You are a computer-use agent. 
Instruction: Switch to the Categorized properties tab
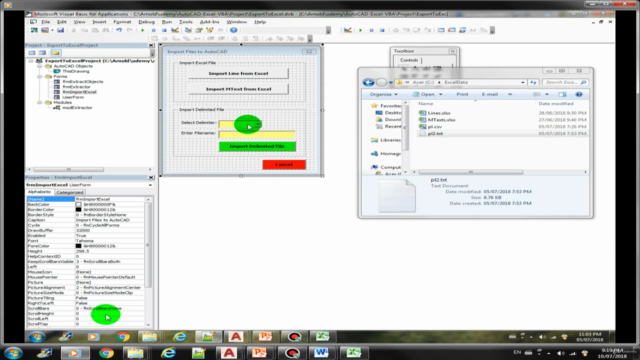pyautogui.click(x=69, y=192)
